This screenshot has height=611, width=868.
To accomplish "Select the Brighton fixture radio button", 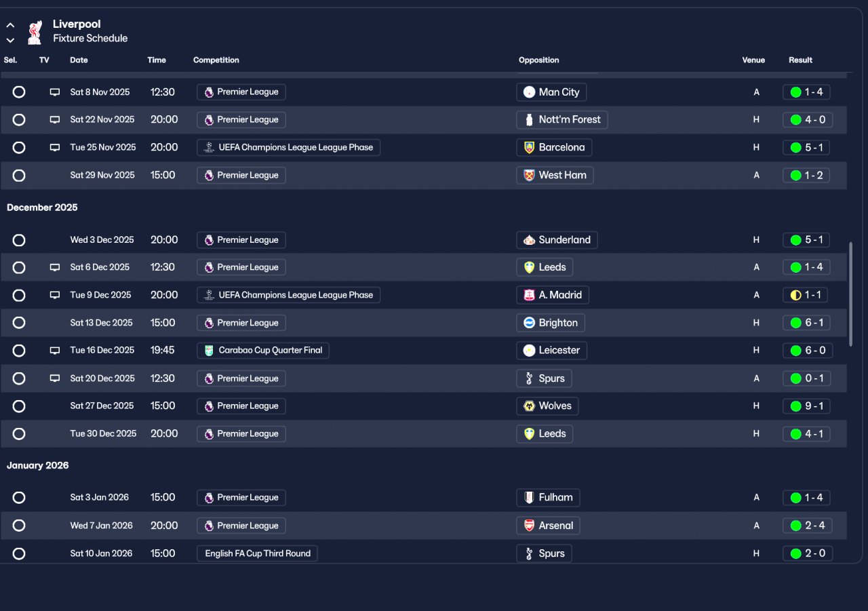I will pos(19,323).
